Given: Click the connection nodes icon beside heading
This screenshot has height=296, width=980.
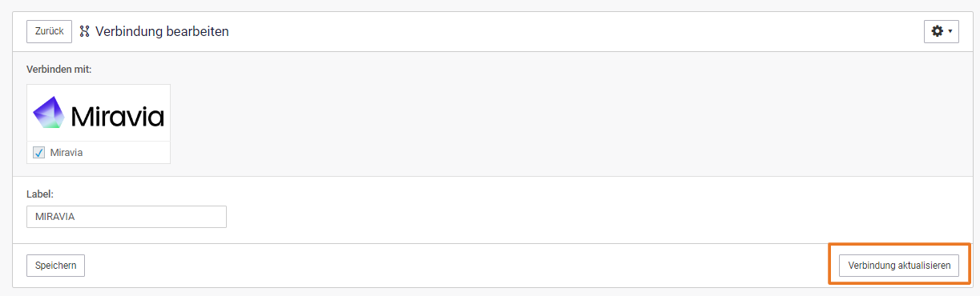Looking at the screenshot, I should tap(84, 32).
